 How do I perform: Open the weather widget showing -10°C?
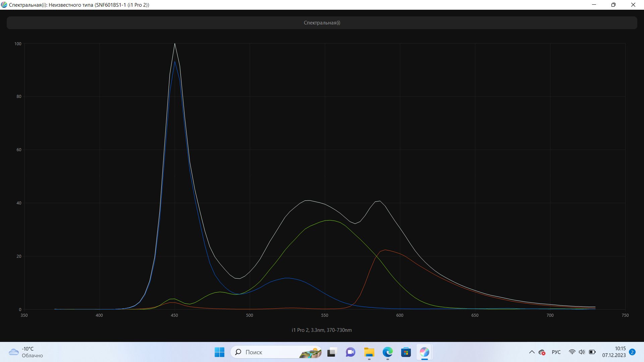pyautogui.click(x=26, y=352)
